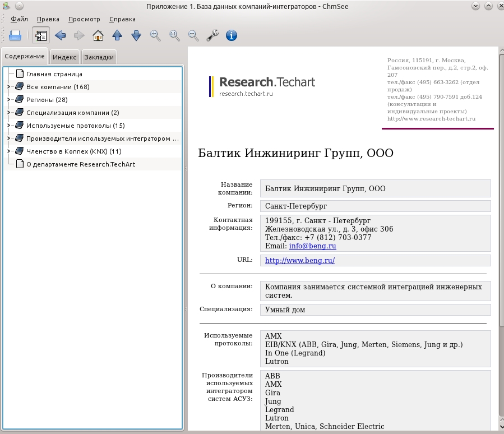Click the book icon beside Все компании
The image size is (504, 434).
click(x=20, y=86)
